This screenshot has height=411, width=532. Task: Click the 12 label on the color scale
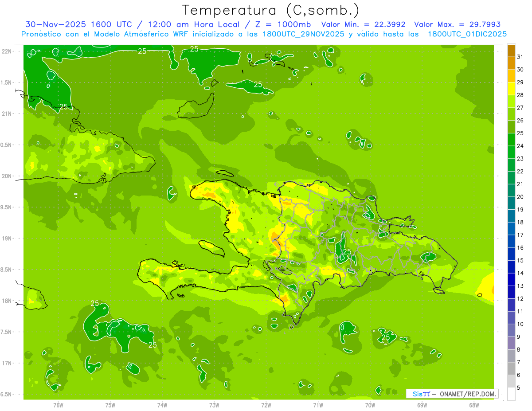tap(520, 299)
